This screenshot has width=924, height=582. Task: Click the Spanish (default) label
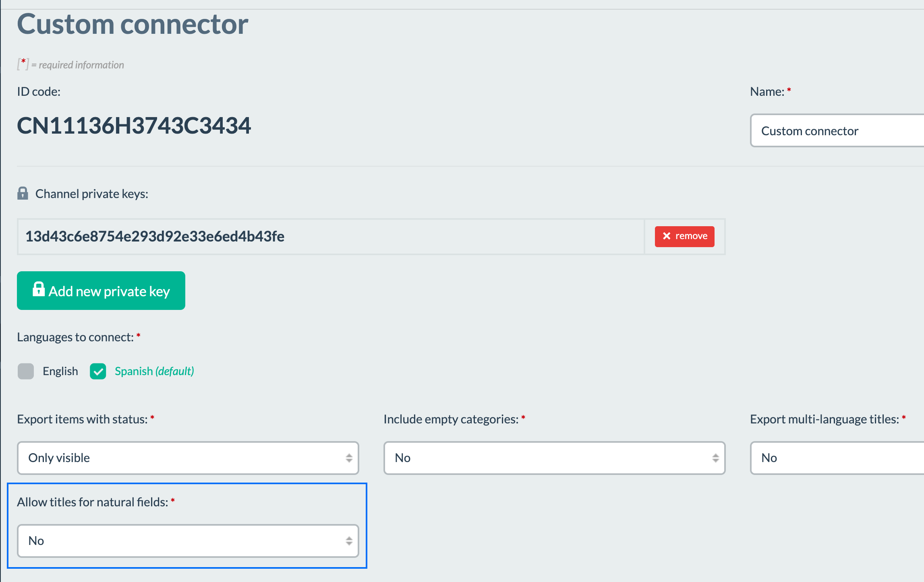tap(154, 371)
